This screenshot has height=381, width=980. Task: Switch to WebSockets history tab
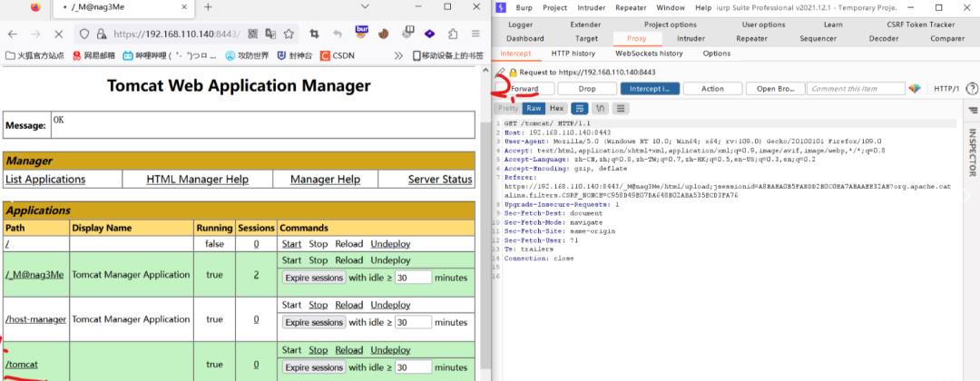coord(649,54)
